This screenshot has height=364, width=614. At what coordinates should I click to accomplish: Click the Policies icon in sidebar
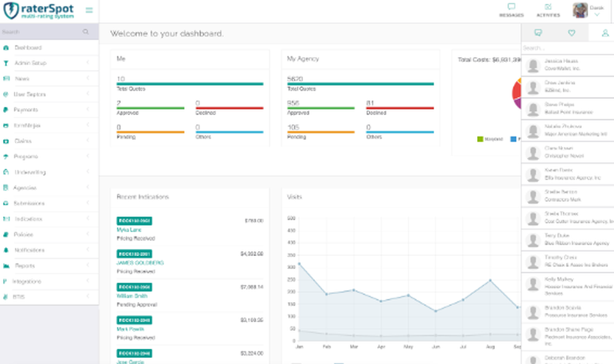coord(6,235)
